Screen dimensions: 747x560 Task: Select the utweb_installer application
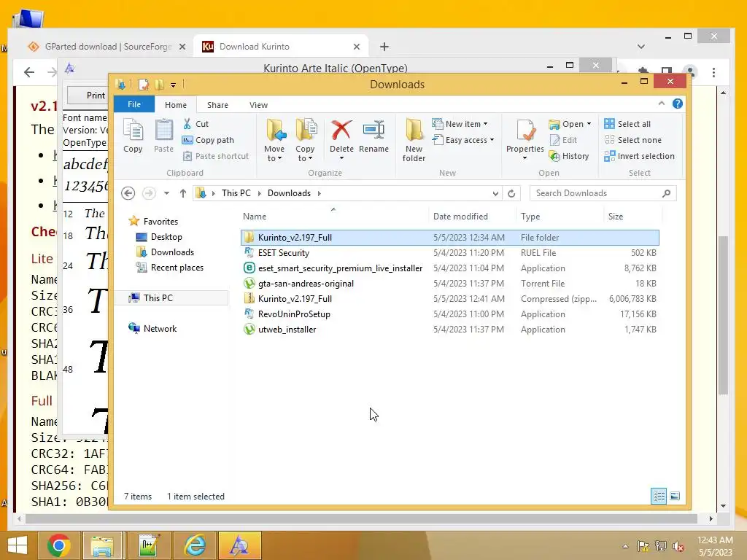click(x=449, y=329)
